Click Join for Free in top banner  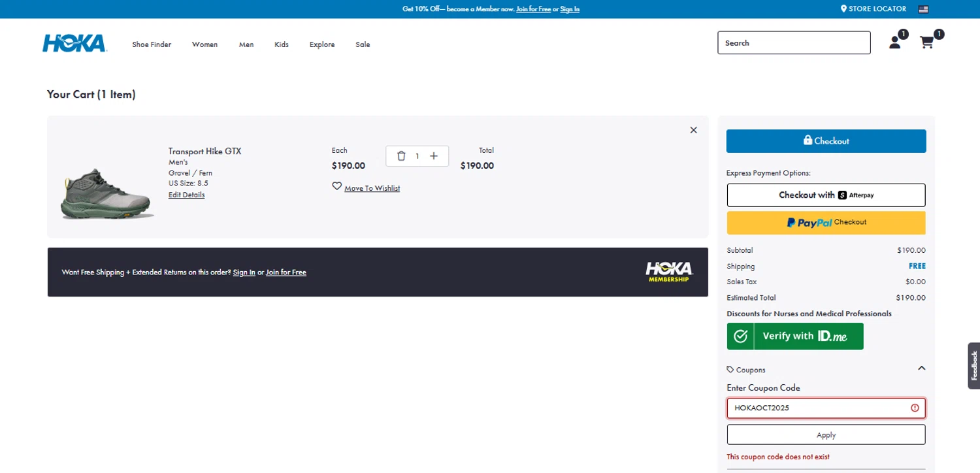tap(533, 9)
